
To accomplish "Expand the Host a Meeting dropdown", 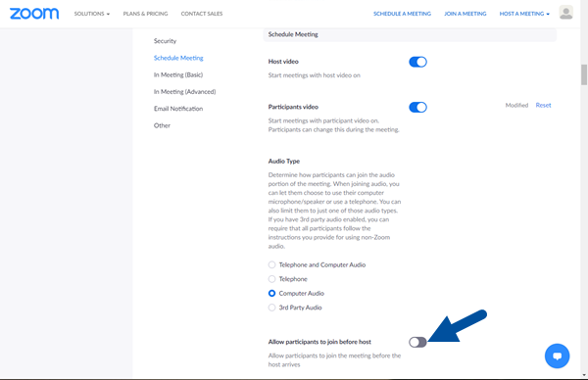I will pyautogui.click(x=524, y=14).
